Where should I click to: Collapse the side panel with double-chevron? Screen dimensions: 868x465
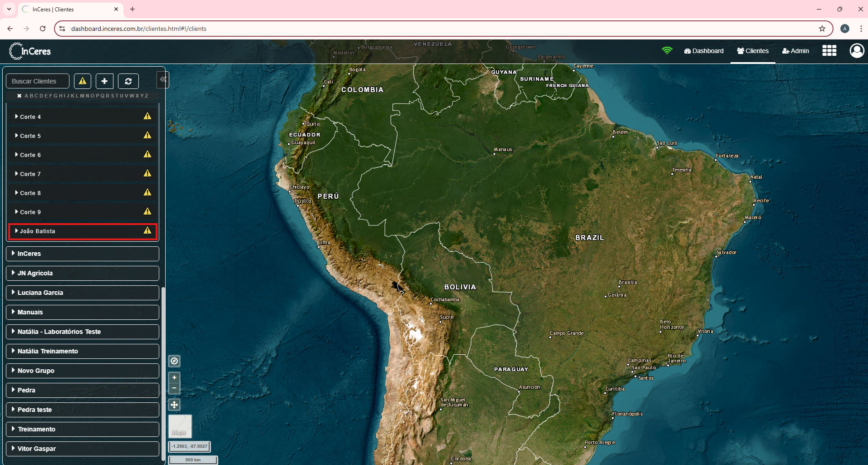[x=163, y=79]
